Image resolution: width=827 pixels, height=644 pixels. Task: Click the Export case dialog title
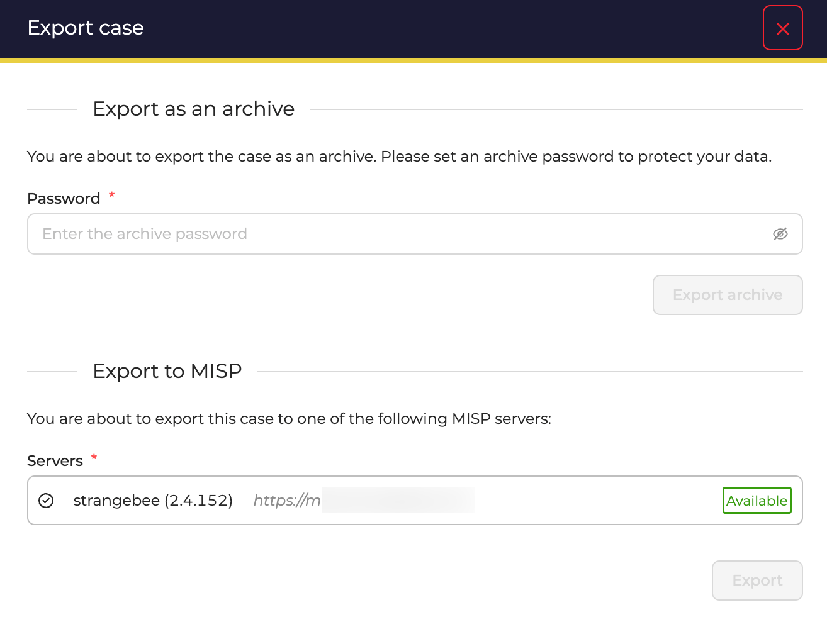85,28
